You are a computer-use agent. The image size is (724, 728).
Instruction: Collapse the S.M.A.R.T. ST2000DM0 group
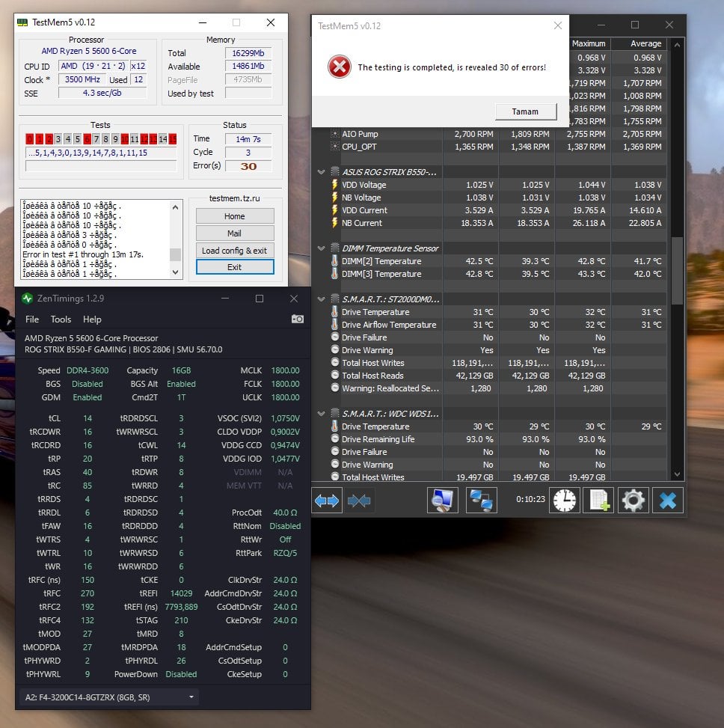321,299
